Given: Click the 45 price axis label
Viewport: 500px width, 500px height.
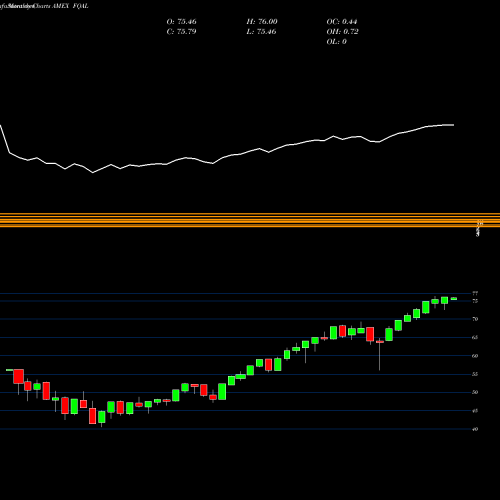Looking at the screenshot, I should pos(475,411).
